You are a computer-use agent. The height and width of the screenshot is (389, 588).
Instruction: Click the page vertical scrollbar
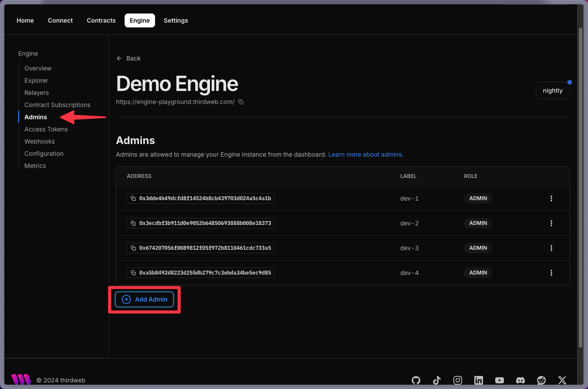pyautogui.click(x=580, y=187)
